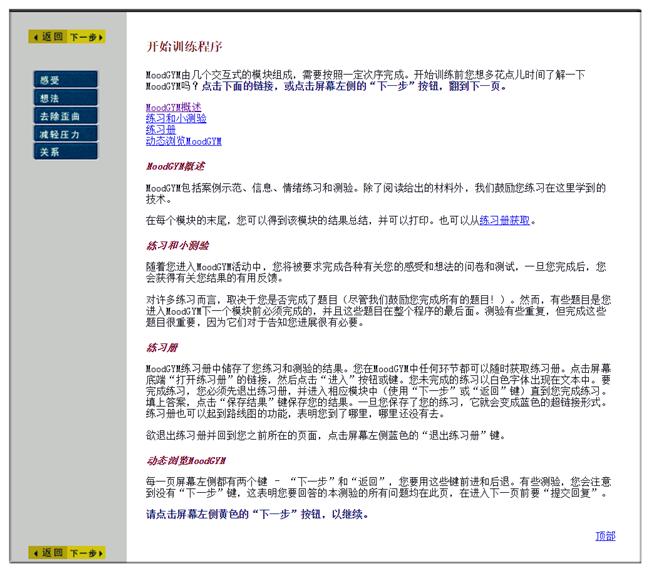Click the 顶部 back-to-top link
Image resolution: width=650 pixels, height=572 pixels.
coord(605,536)
